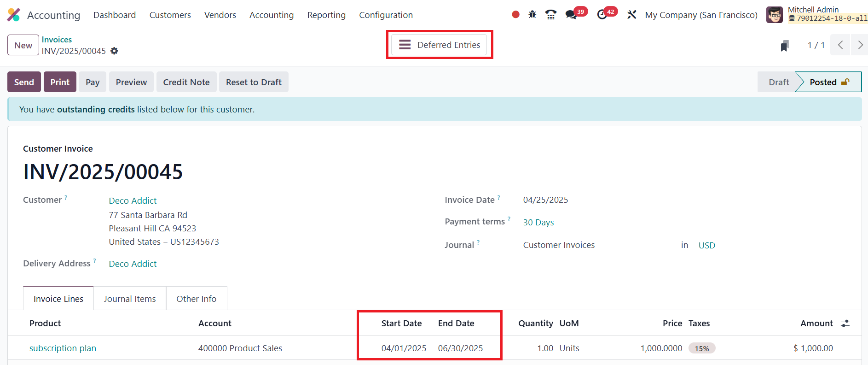
Task: Click the Customer Invoices journal value
Action: pos(559,245)
